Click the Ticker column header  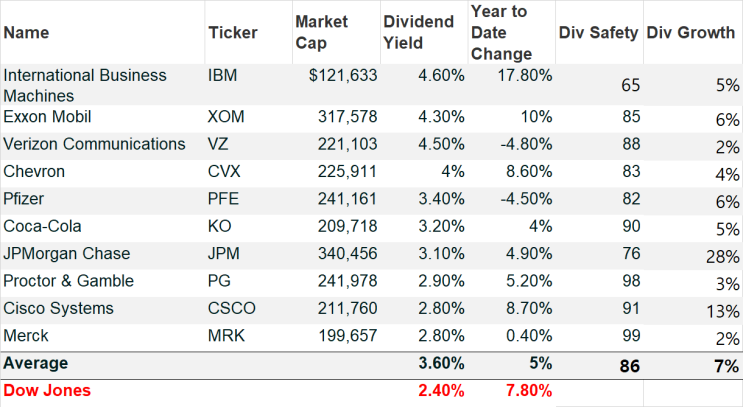point(233,33)
